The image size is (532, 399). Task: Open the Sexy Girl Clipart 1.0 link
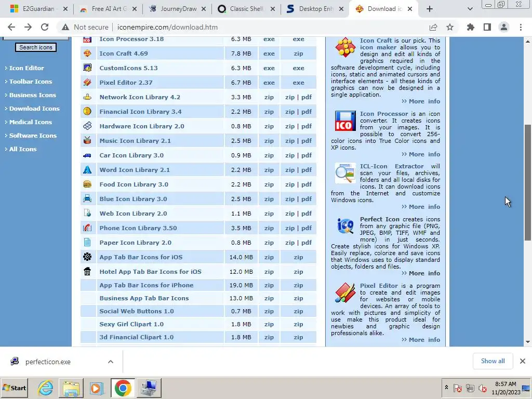131,324
